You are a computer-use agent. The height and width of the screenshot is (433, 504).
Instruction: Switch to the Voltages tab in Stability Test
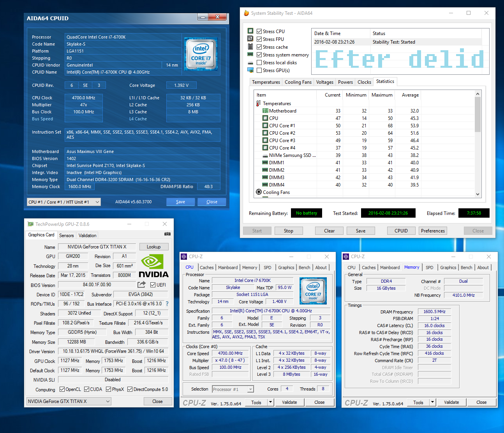point(325,82)
